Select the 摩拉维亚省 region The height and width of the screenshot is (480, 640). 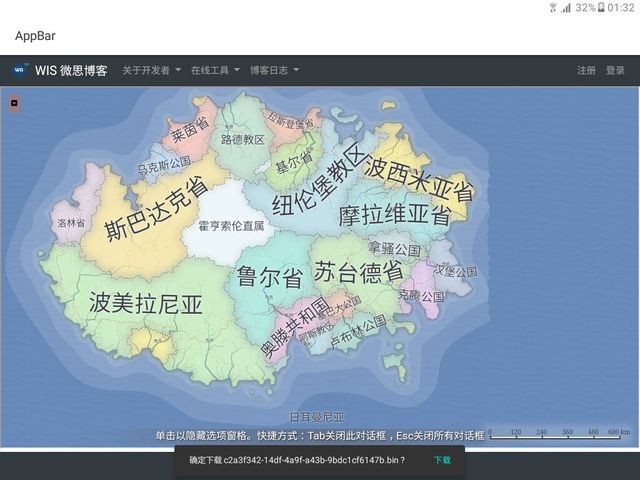point(394,215)
